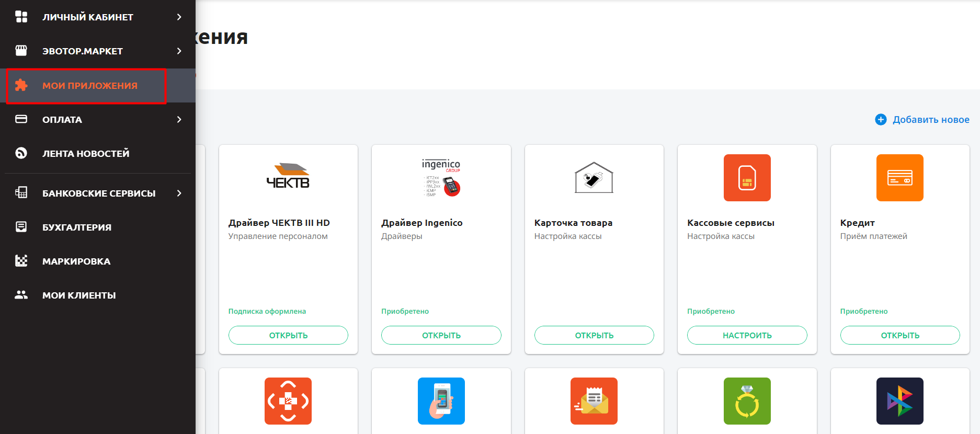Click the Мои приложения puzzle icon
This screenshot has height=434, width=980.
coord(21,85)
